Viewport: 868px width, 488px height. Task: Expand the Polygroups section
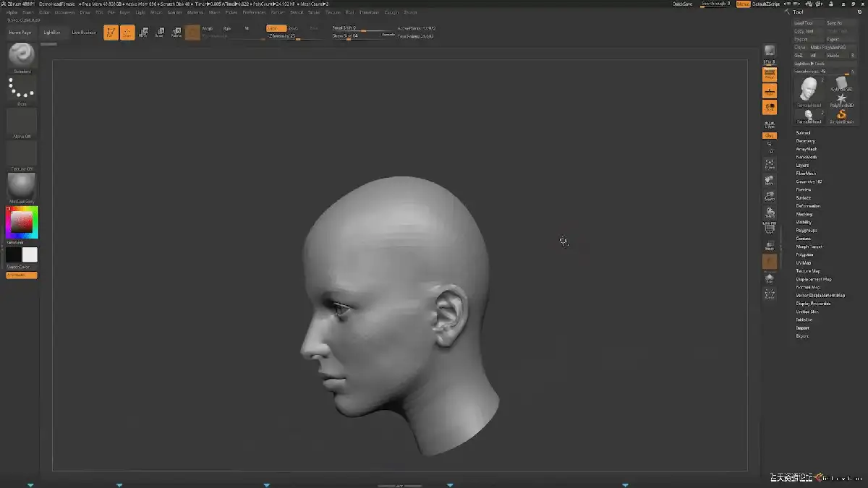tap(807, 230)
